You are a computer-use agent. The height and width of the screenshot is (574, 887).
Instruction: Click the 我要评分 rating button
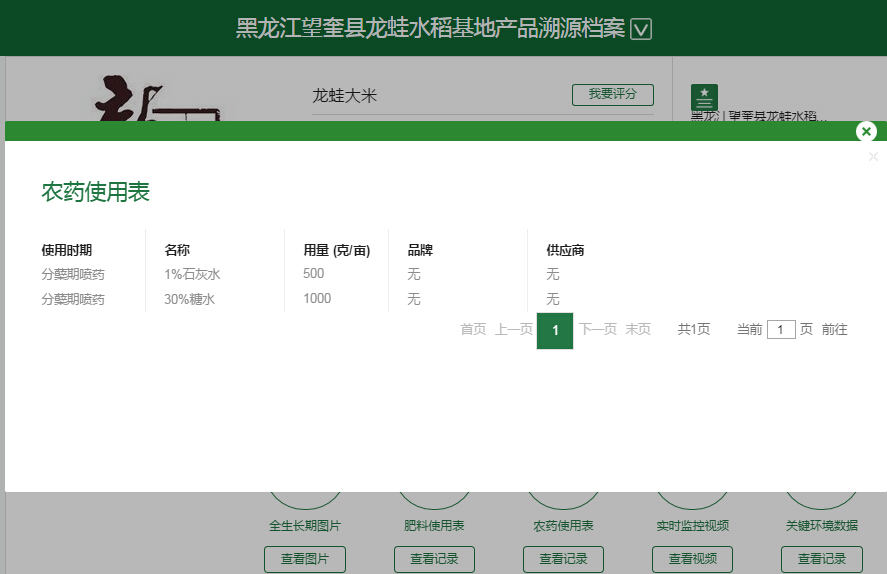[612, 94]
